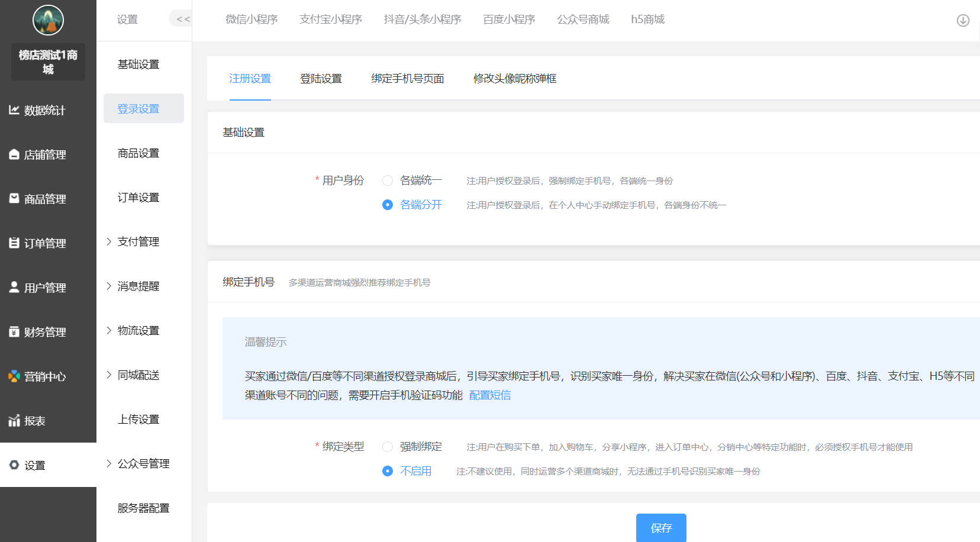Collapse submenu with << button
The image size is (980, 542).
[180, 19]
